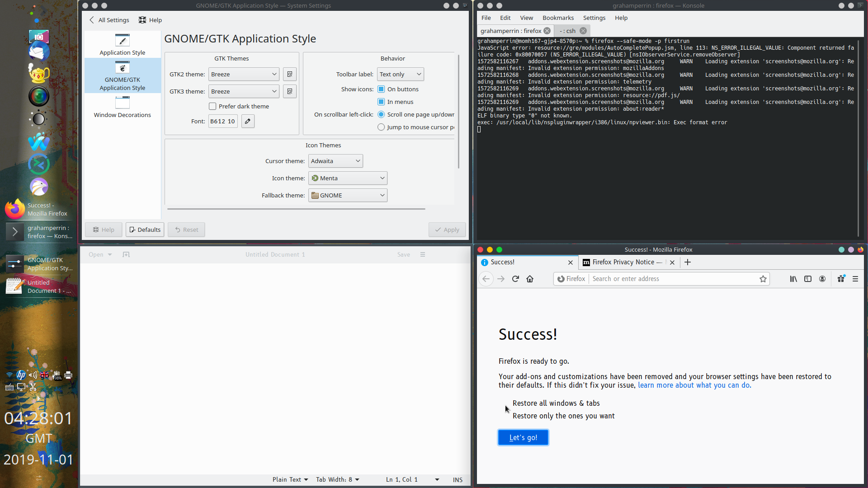Enable Prefer dark theme checkbox
Screen dimensions: 868x488
(x=212, y=106)
